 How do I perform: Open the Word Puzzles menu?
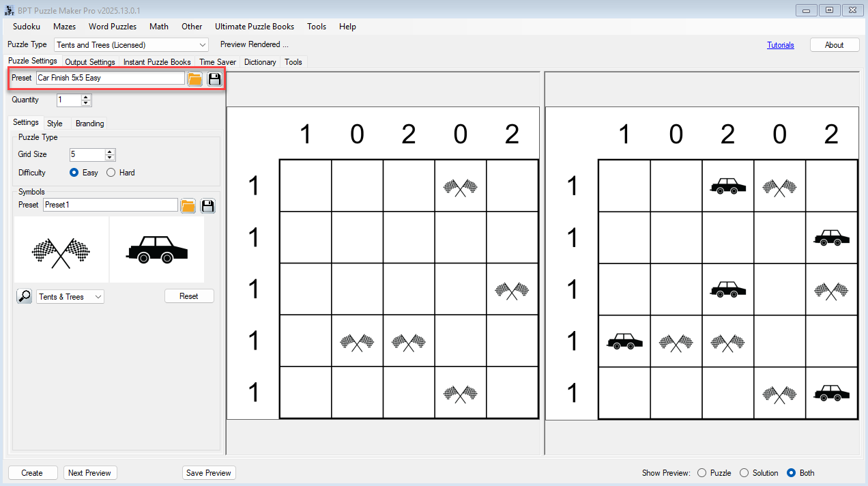[x=113, y=27]
